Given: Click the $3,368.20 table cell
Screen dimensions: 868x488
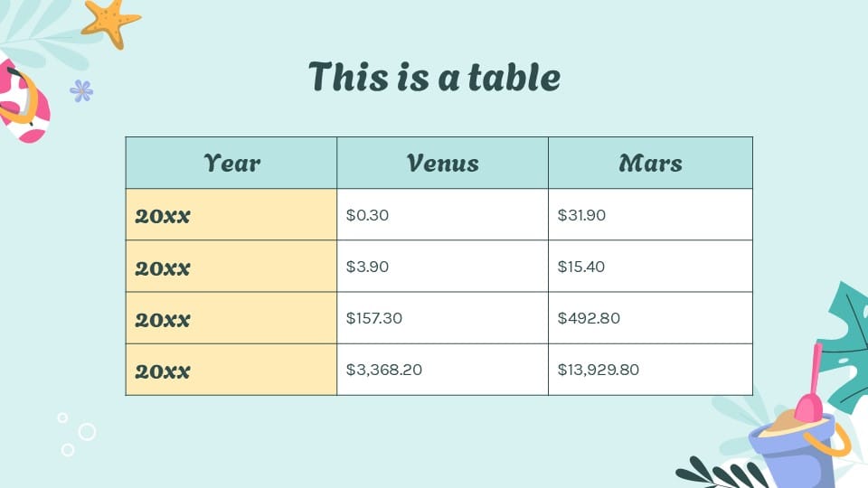Looking at the screenshot, I should 442,370.
